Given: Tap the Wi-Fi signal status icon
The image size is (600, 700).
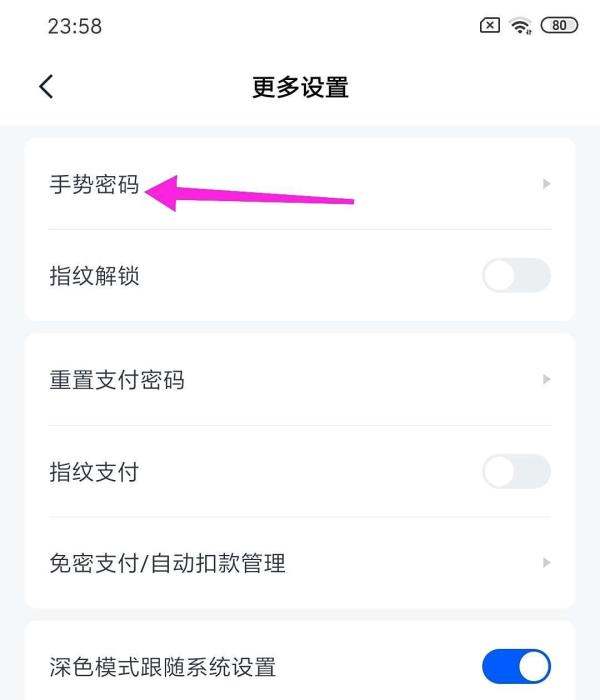Looking at the screenshot, I should [x=520, y=27].
